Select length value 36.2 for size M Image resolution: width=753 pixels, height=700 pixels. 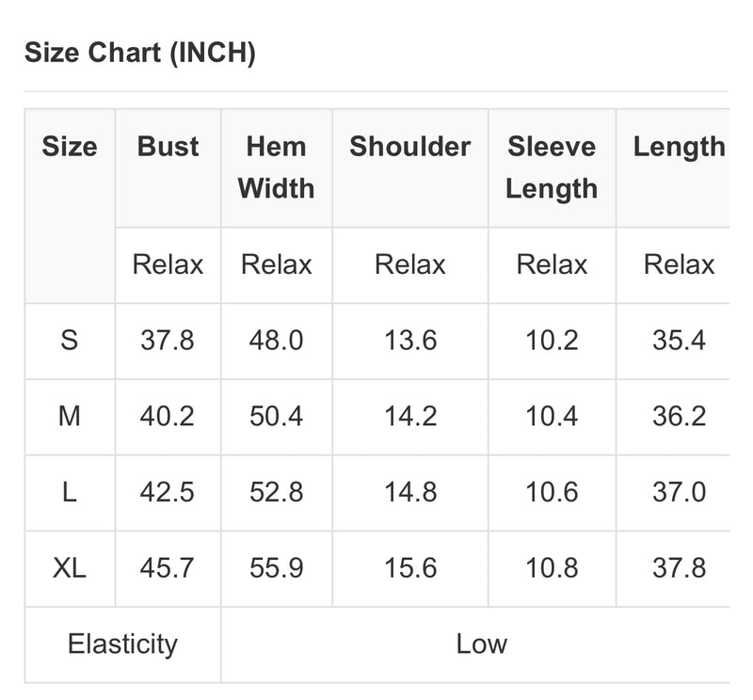(679, 416)
